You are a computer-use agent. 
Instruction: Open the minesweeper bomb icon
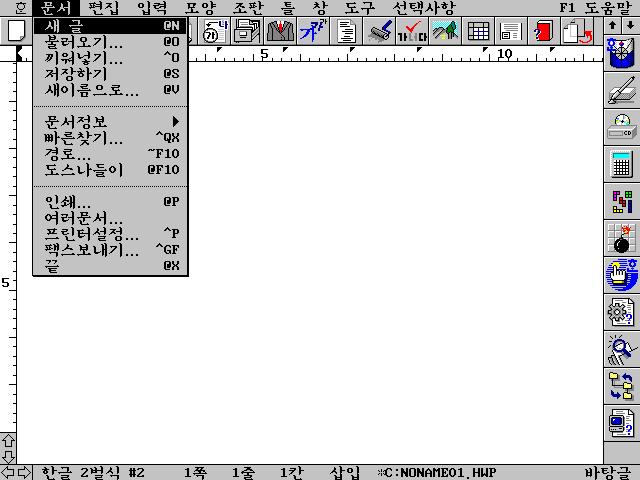[x=622, y=238]
